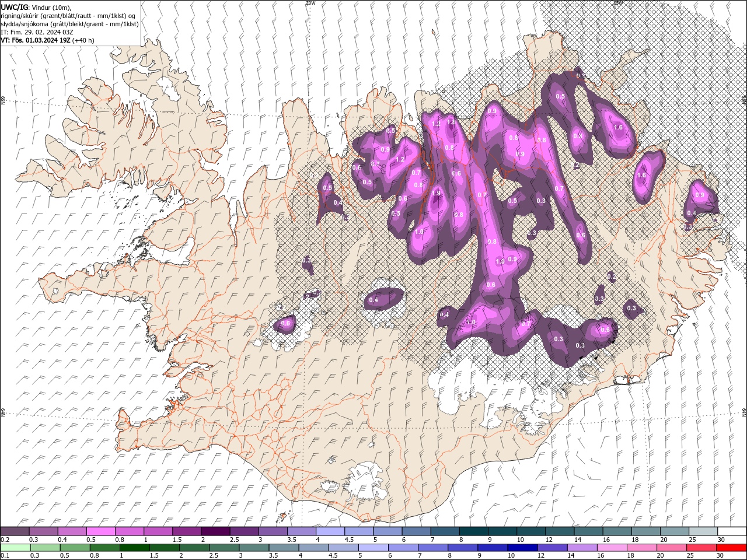Select the darkest green 1 swatch in the lower legend row
747x560 pixels.
pos(134,547)
